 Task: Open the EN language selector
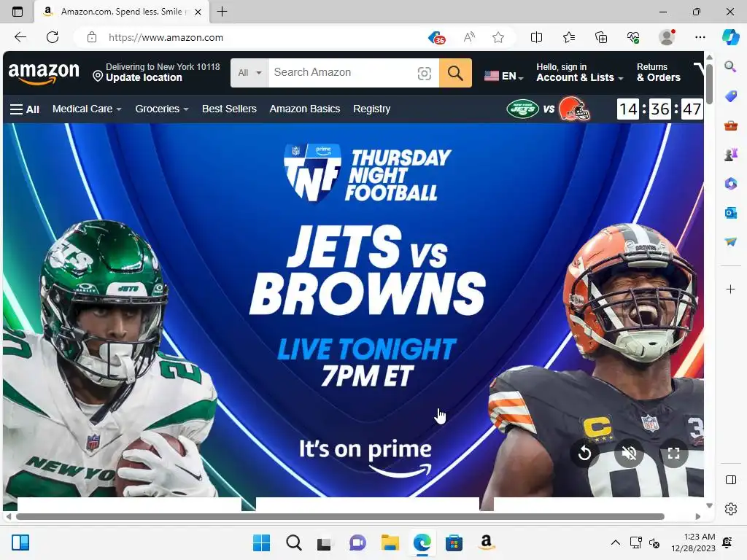503,76
